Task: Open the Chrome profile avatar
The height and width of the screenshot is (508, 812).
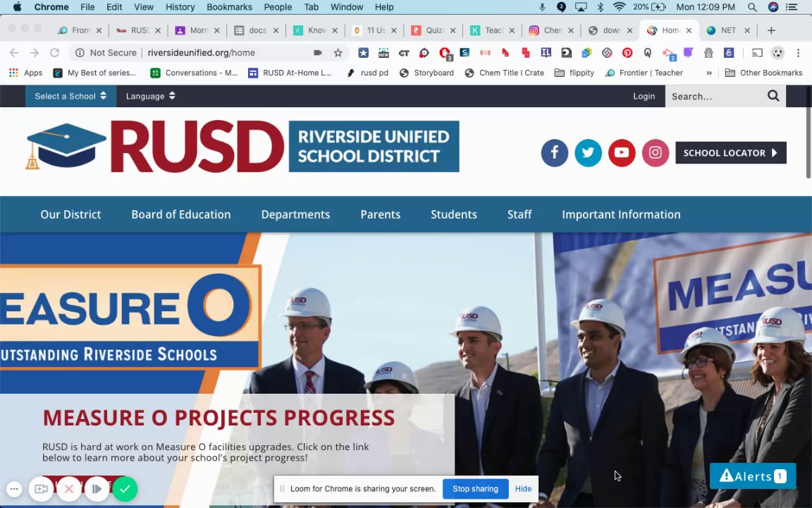Action: 777,52
